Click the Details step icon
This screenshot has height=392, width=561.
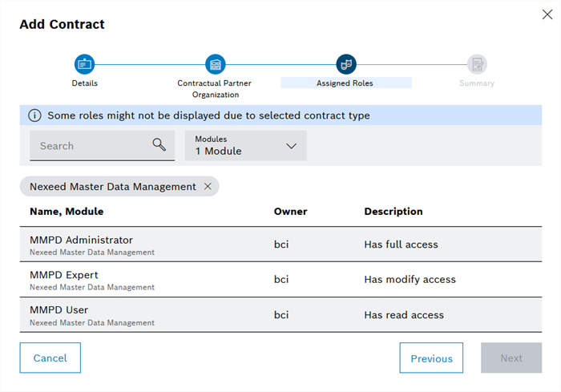coord(84,64)
